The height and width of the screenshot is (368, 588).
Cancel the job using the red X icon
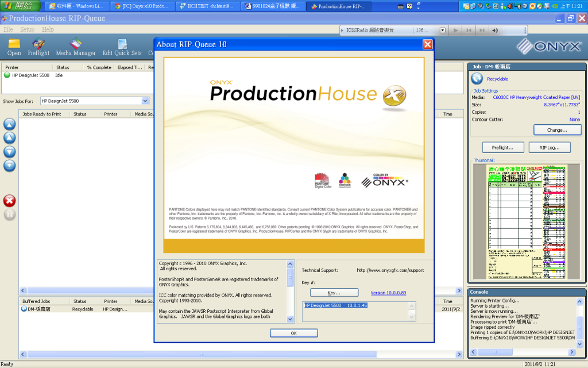[x=9, y=201]
